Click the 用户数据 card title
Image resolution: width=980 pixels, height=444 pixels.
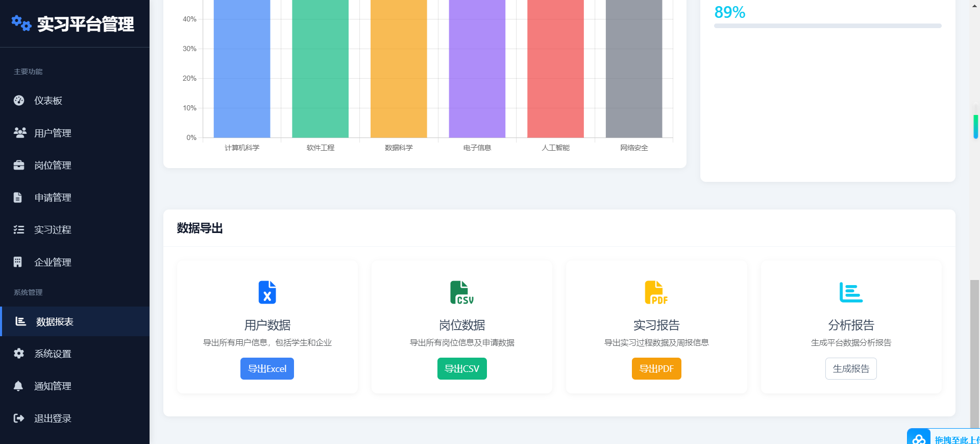pyautogui.click(x=267, y=325)
